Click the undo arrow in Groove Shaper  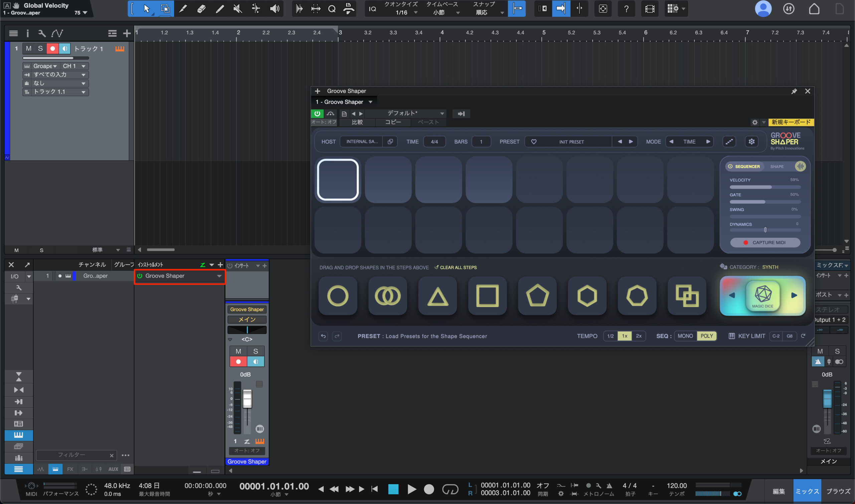coord(323,336)
